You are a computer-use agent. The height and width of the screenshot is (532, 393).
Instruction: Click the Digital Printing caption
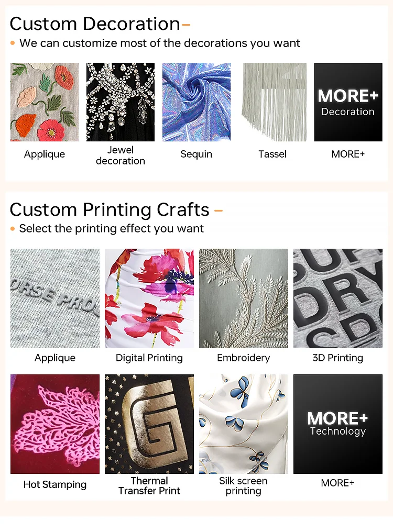click(149, 358)
